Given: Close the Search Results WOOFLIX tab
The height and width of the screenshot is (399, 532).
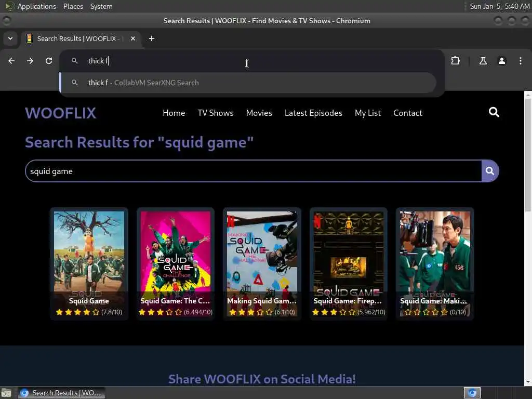Looking at the screenshot, I should tap(133, 38).
